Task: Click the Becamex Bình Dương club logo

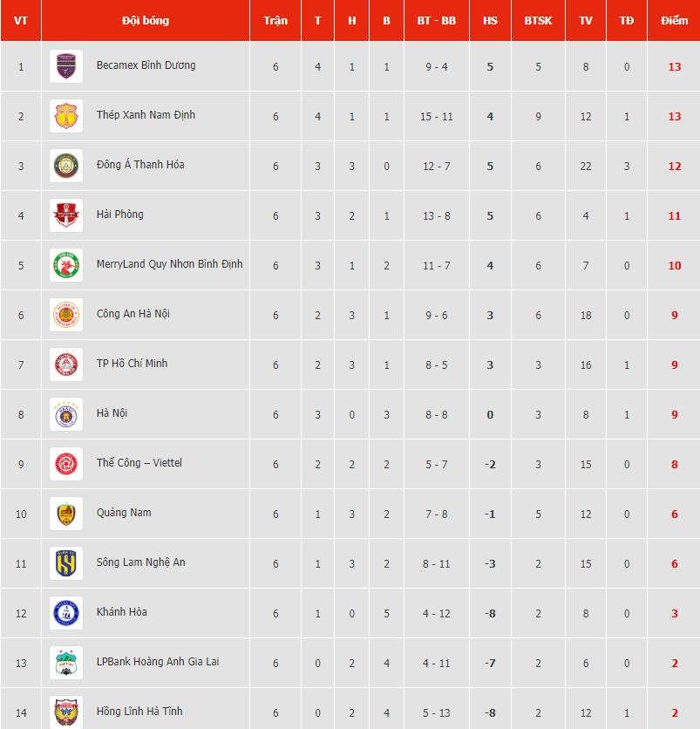Action: [x=66, y=66]
